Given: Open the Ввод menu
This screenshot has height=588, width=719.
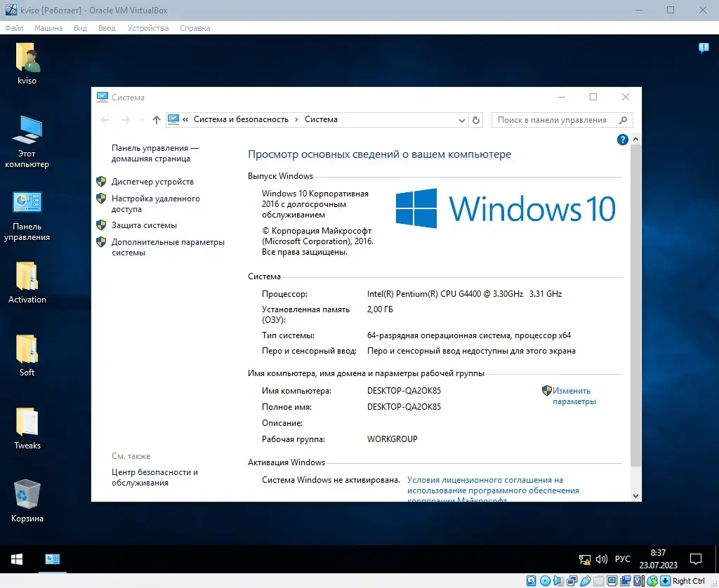Looking at the screenshot, I should pyautogui.click(x=107, y=28).
